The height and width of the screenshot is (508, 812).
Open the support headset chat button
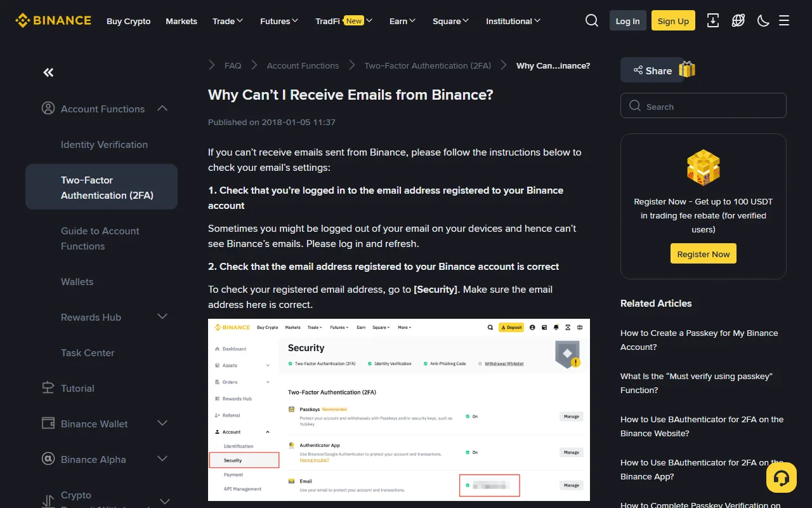pos(782,478)
